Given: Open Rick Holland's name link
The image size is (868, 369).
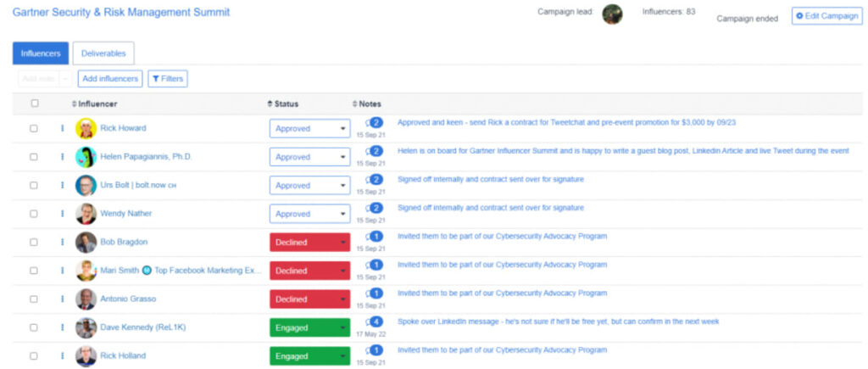Looking at the screenshot, I should pyautogui.click(x=123, y=355).
